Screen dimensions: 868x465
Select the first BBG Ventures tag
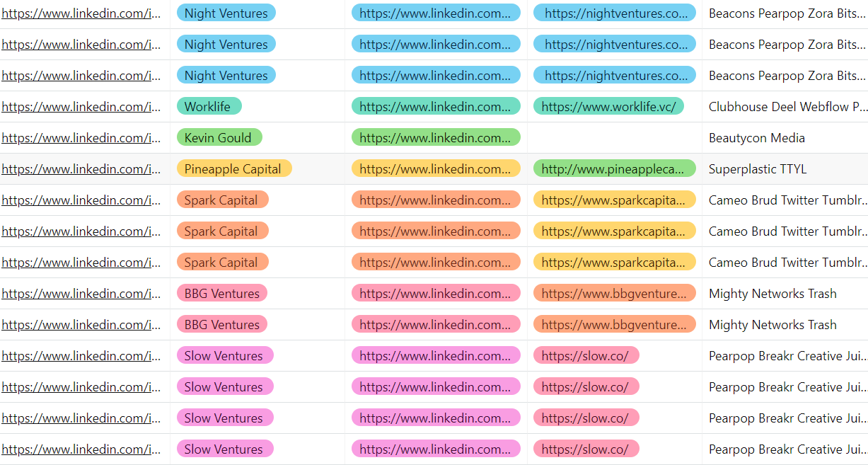click(x=222, y=294)
